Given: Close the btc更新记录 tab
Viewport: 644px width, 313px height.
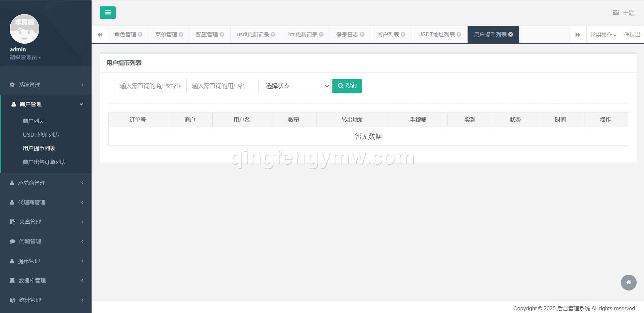Looking at the screenshot, I should click(321, 34).
